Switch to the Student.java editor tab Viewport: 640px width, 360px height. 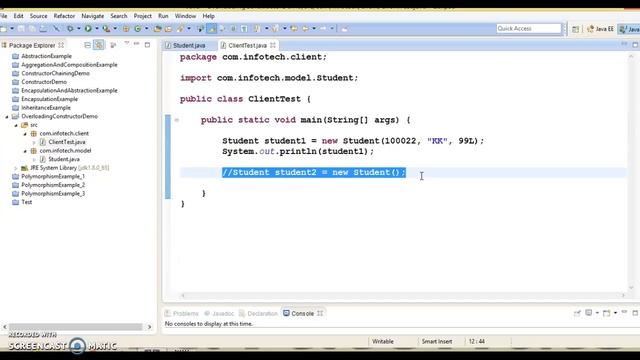(x=189, y=45)
